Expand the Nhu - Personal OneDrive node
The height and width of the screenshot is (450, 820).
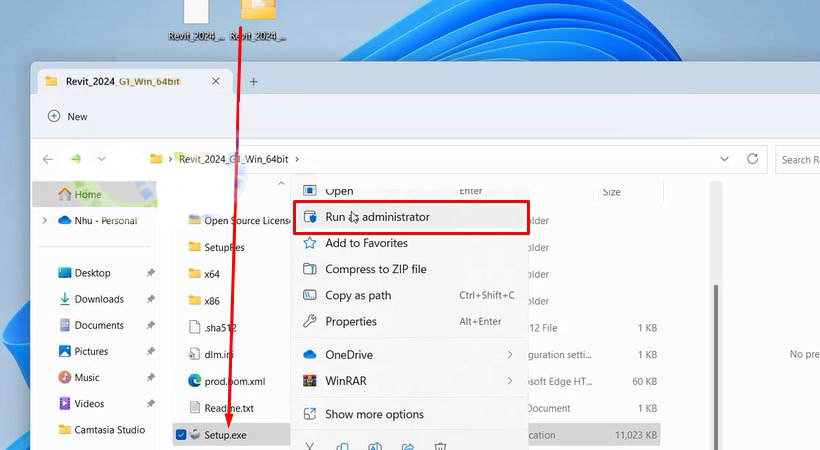point(45,221)
